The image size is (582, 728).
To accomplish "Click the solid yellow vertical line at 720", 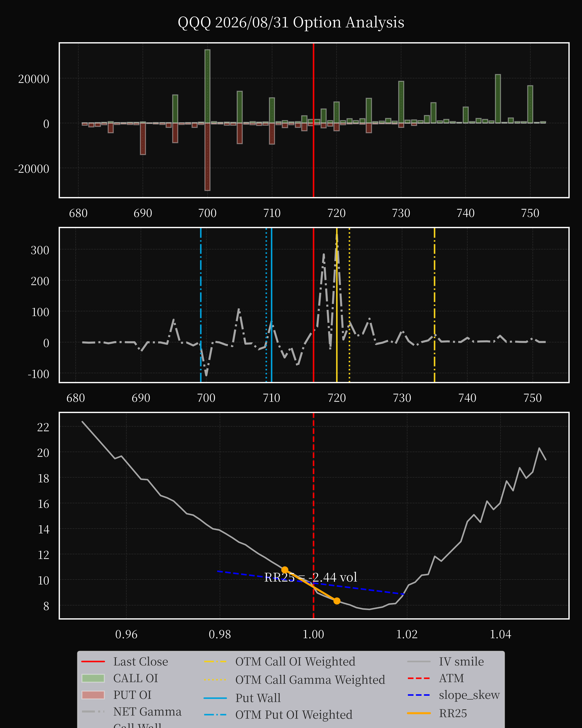I will 337,305.
